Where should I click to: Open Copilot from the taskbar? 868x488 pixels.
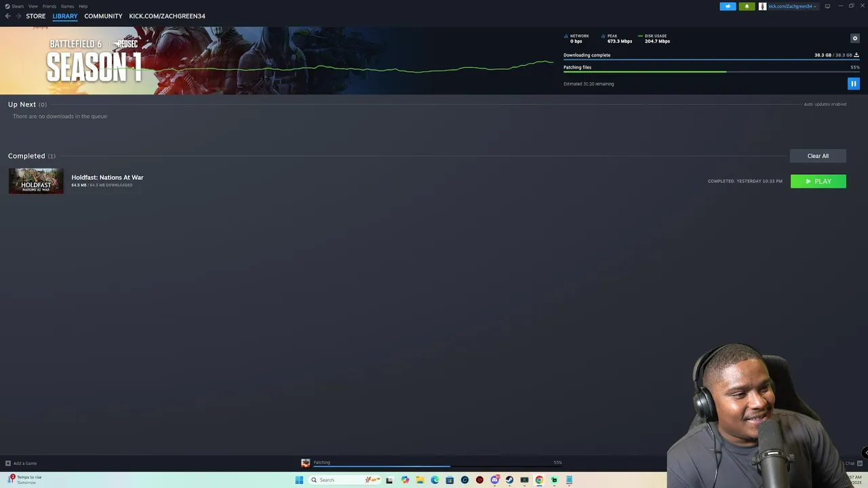405,480
